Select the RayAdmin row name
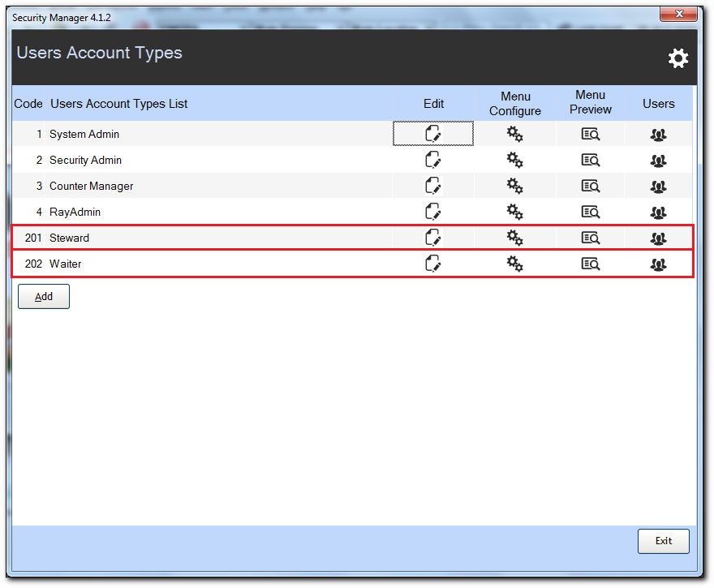 tap(75, 212)
